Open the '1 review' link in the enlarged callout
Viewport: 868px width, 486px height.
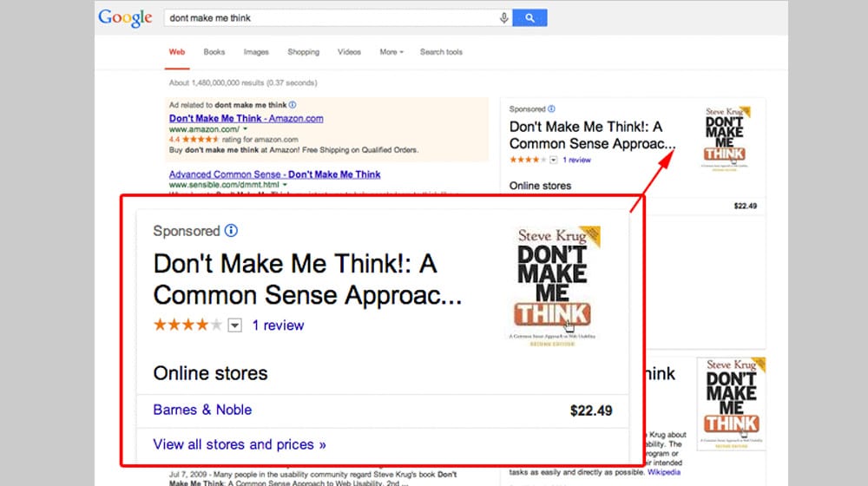coord(278,325)
